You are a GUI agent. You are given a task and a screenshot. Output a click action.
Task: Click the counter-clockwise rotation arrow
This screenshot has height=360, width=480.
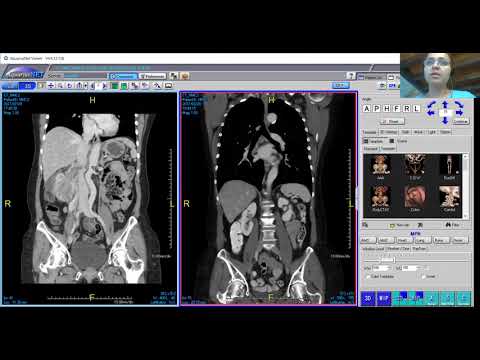pyautogui.click(x=432, y=105)
